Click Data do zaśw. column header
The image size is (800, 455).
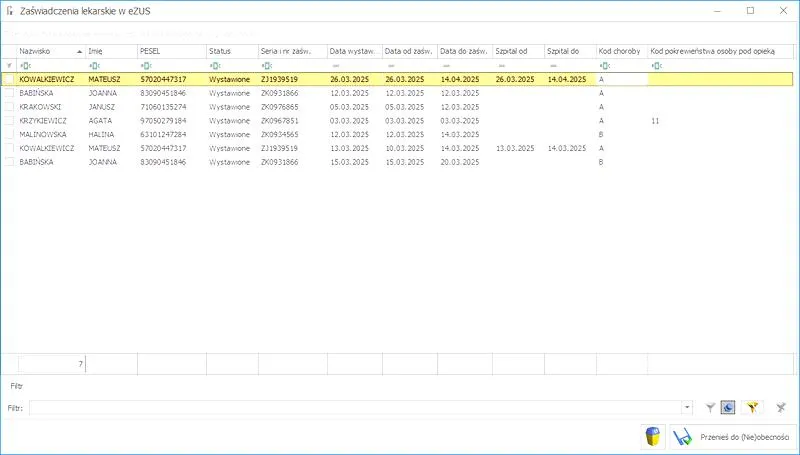[465, 51]
